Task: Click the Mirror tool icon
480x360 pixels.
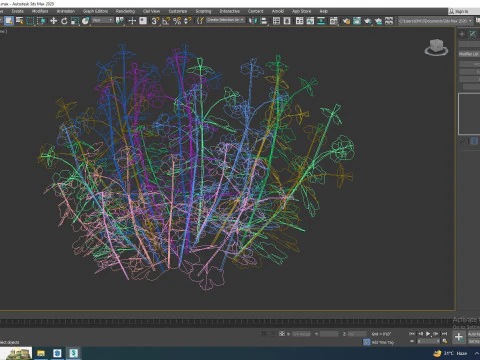Action: coord(253,21)
